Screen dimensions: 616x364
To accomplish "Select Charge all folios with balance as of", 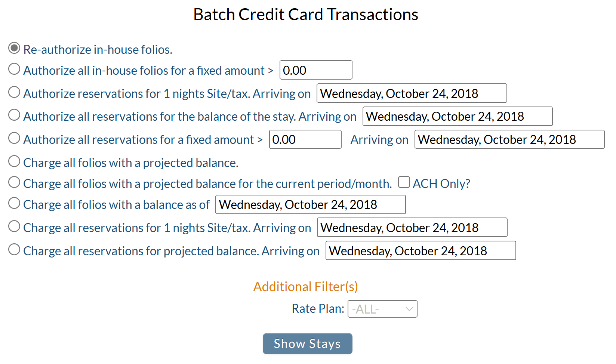I will pos(14,203).
